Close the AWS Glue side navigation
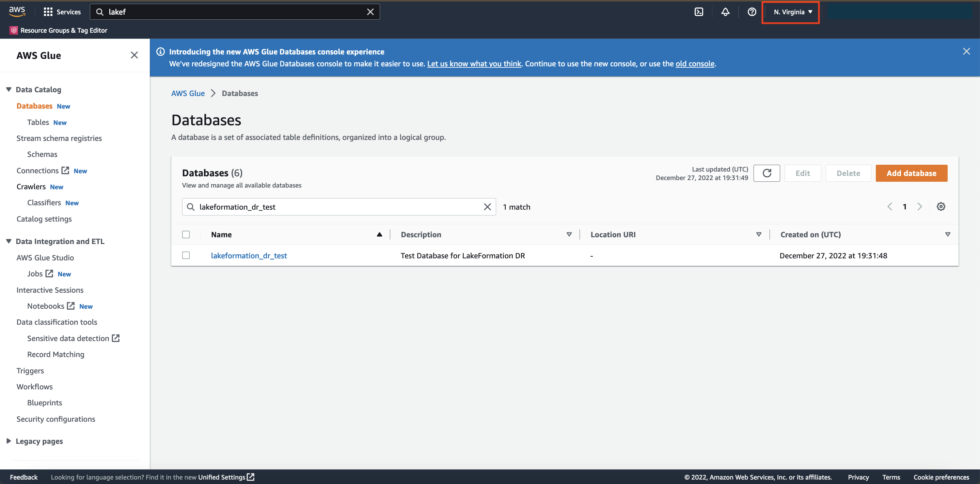Screen dimensions: 980x484 click(134, 55)
